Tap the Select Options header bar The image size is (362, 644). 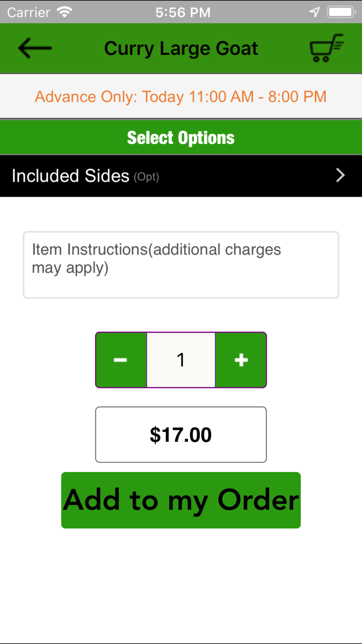point(181,138)
